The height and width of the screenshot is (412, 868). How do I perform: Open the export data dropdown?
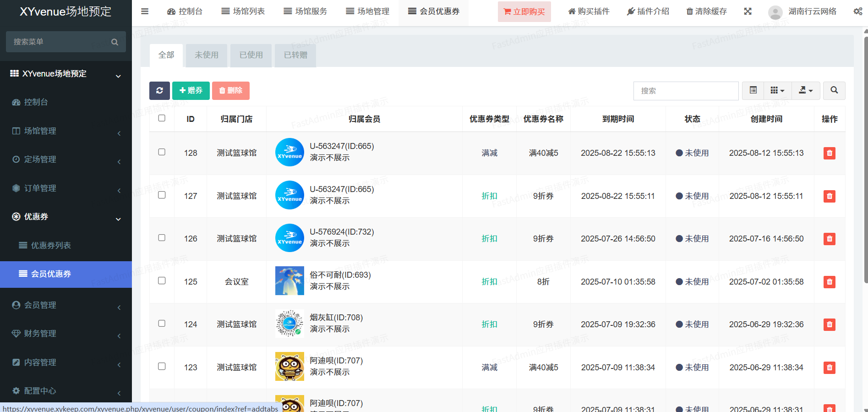pyautogui.click(x=806, y=91)
